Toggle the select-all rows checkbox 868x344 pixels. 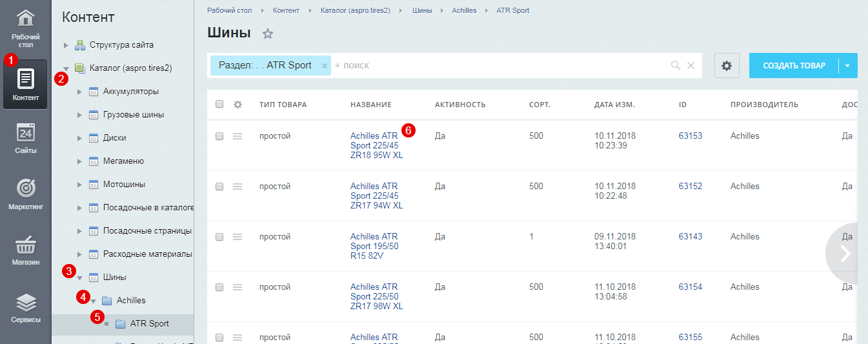(x=219, y=105)
